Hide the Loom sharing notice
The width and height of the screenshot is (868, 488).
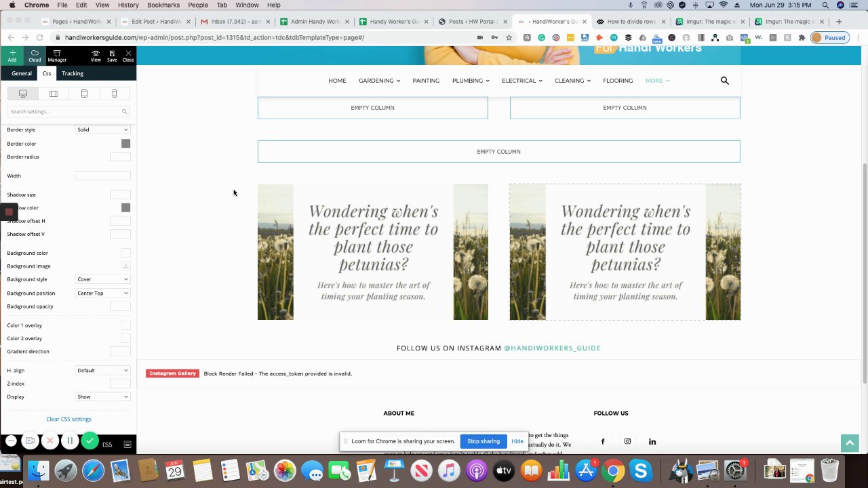[517, 441]
